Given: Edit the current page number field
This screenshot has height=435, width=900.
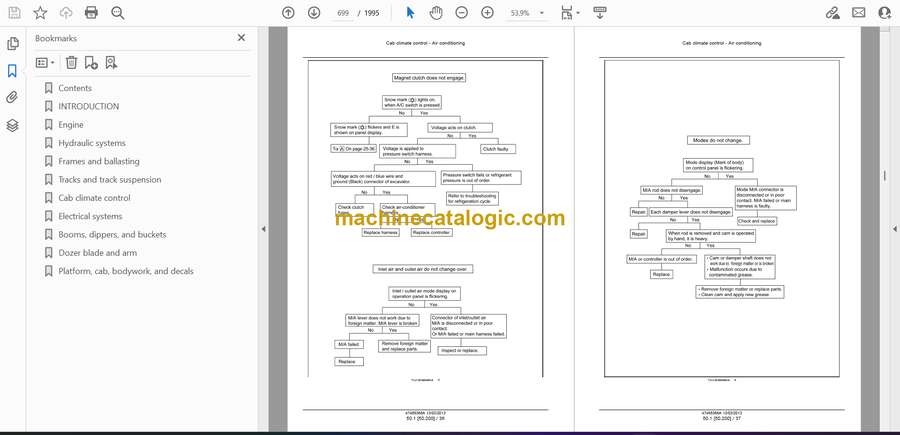Looking at the screenshot, I should pos(343,13).
